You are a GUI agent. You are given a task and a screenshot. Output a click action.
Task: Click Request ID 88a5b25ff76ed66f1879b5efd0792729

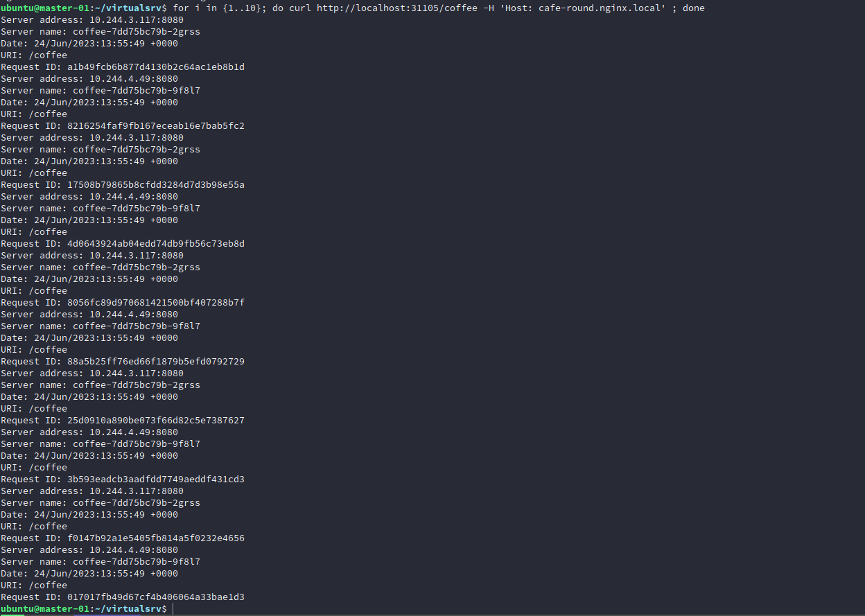tap(155, 362)
